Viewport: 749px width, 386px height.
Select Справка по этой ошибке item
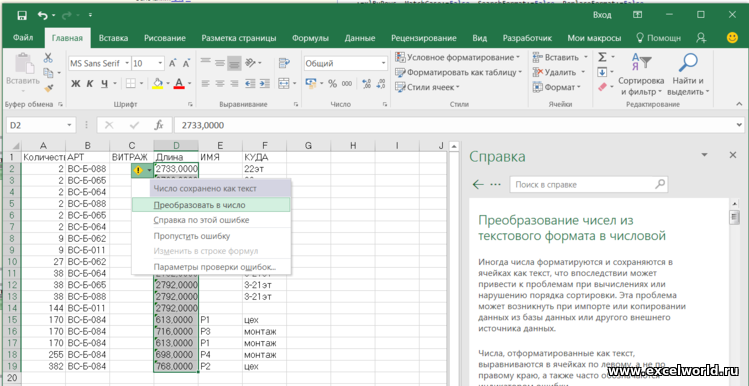[211, 220]
